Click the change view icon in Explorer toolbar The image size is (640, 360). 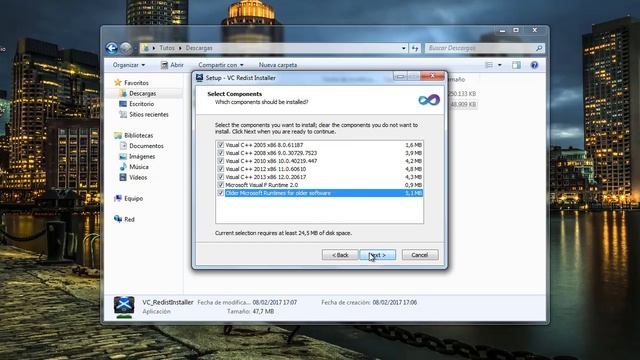click(x=489, y=65)
